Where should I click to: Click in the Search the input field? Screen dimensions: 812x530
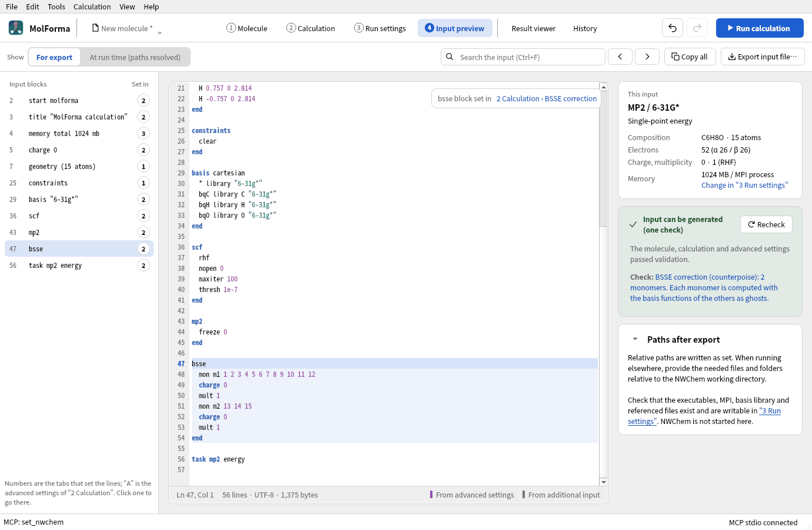click(523, 57)
